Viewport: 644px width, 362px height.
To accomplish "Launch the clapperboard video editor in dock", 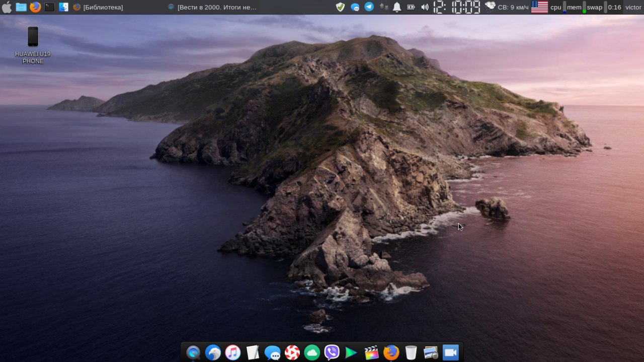I will click(371, 352).
